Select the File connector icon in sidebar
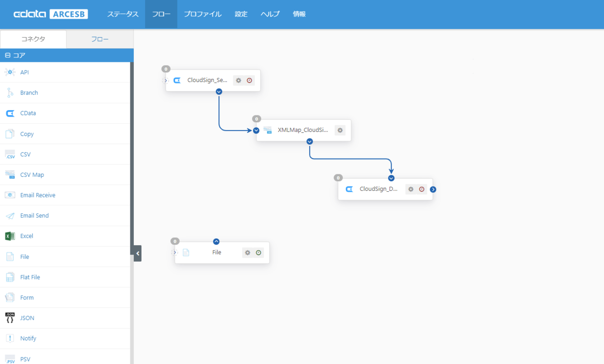604x364 pixels. coord(10,257)
